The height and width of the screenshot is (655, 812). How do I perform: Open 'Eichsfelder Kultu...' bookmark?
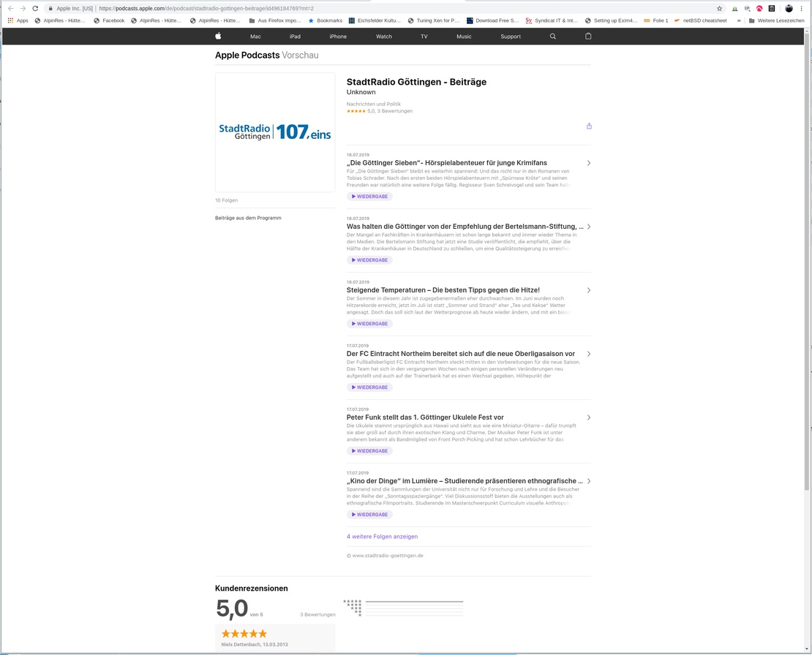pyautogui.click(x=375, y=20)
